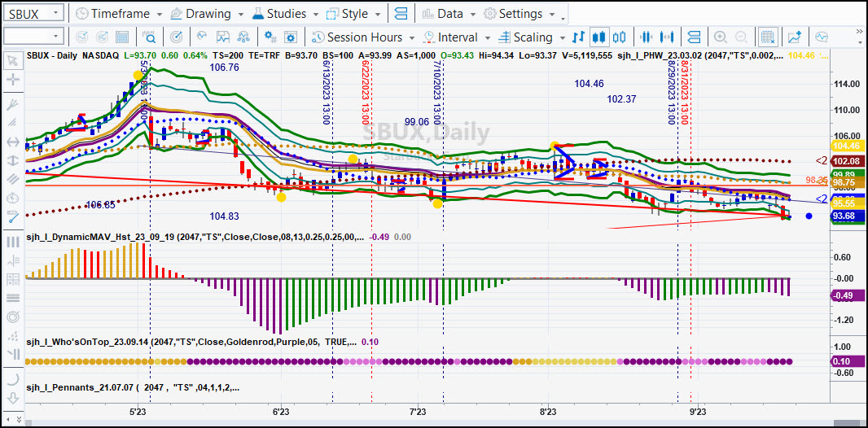The width and height of the screenshot is (868, 428).
Task: Click the target circle tool in left toolbar
Action: (12, 317)
